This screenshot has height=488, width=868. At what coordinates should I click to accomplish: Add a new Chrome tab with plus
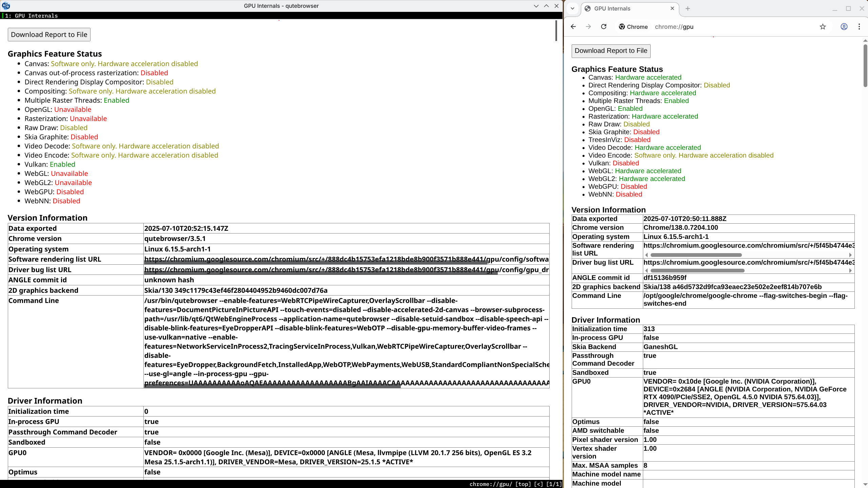pos(688,8)
